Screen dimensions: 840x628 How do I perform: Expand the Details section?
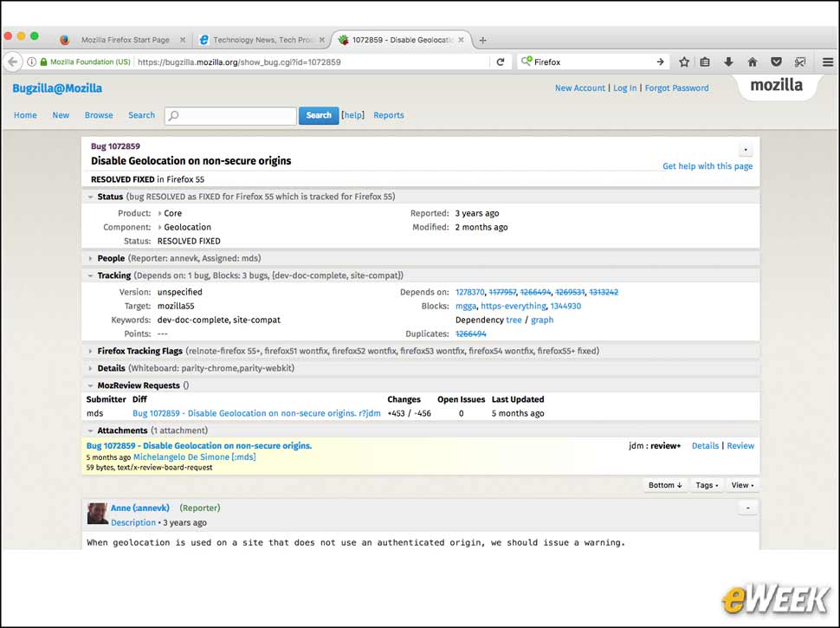[x=91, y=368]
